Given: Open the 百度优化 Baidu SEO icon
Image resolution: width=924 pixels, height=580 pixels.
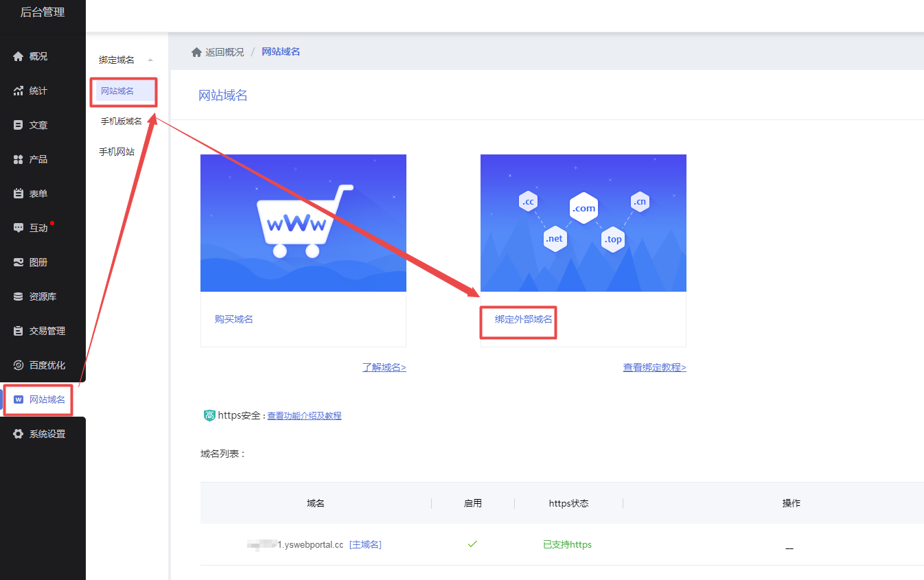Looking at the screenshot, I should pos(17,365).
